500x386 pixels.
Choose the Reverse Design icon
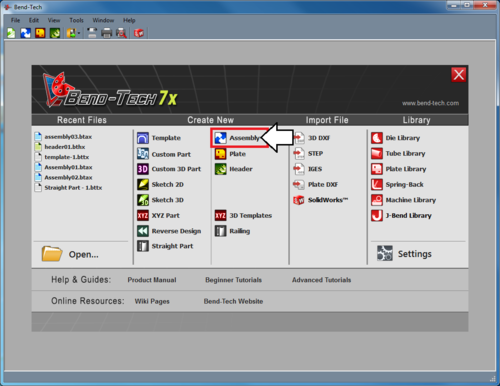pos(143,231)
